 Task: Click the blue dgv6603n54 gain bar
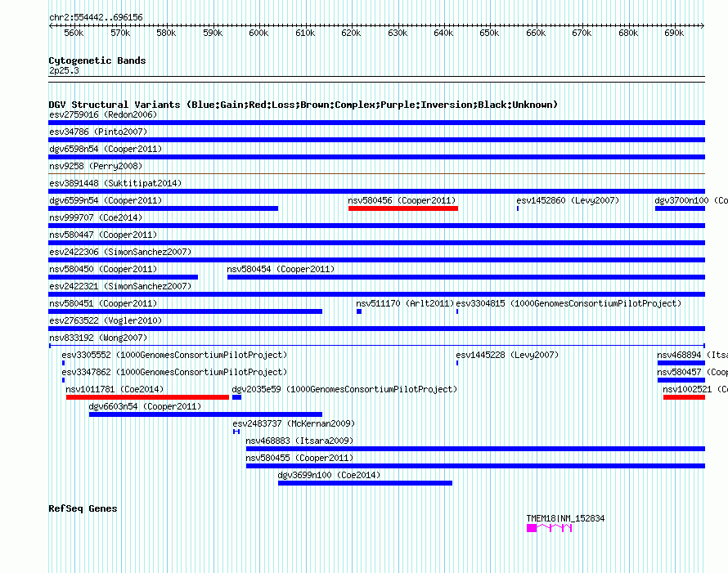click(x=205, y=414)
